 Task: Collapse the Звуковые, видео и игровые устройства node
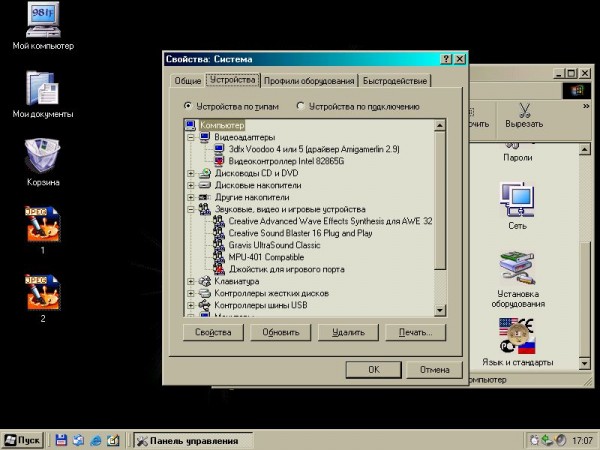pyautogui.click(x=191, y=209)
